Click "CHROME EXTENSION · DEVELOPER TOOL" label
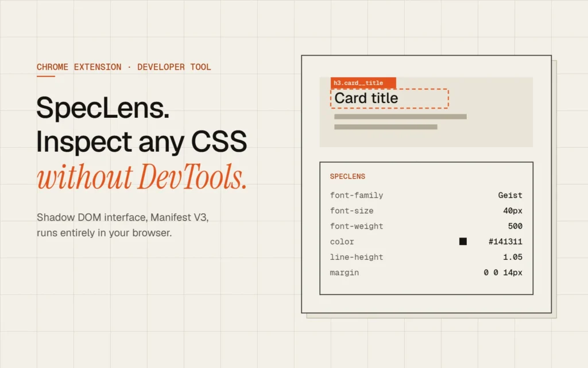This screenshot has width=588, height=368. [x=124, y=67]
